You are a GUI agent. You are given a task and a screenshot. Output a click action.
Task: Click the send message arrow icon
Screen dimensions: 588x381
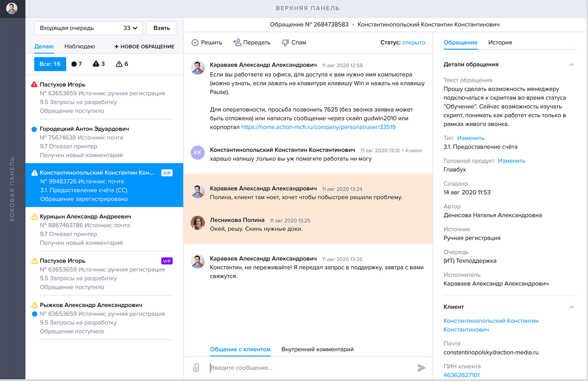(421, 367)
